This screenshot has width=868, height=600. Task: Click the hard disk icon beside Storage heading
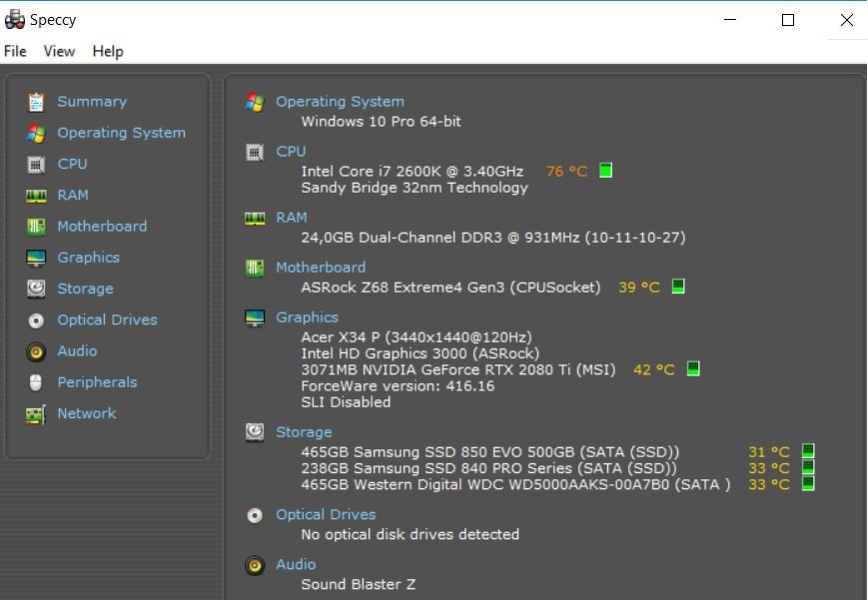point(255,431)
